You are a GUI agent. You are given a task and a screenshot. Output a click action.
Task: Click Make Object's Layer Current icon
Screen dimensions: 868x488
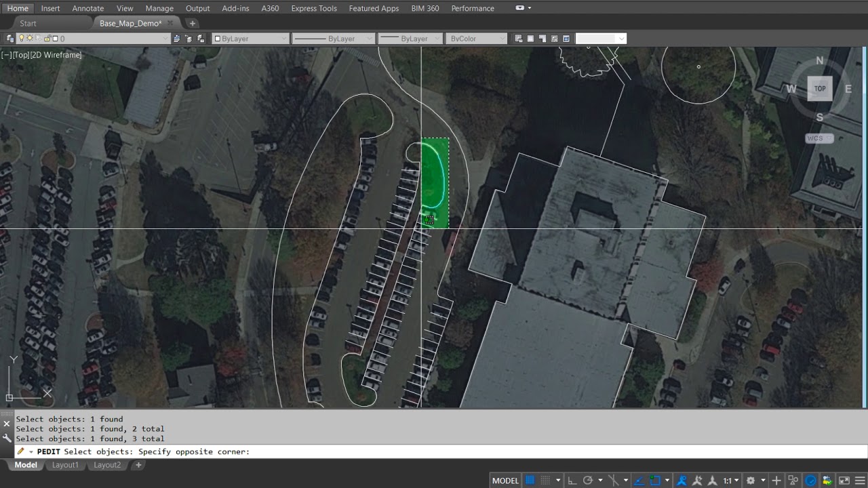pyautogui.click(x=176, y=39)
